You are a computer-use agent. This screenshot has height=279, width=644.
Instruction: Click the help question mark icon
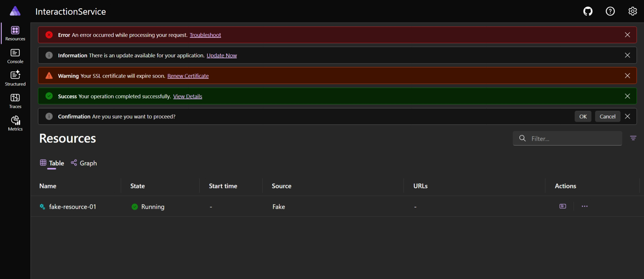[610, 11]
